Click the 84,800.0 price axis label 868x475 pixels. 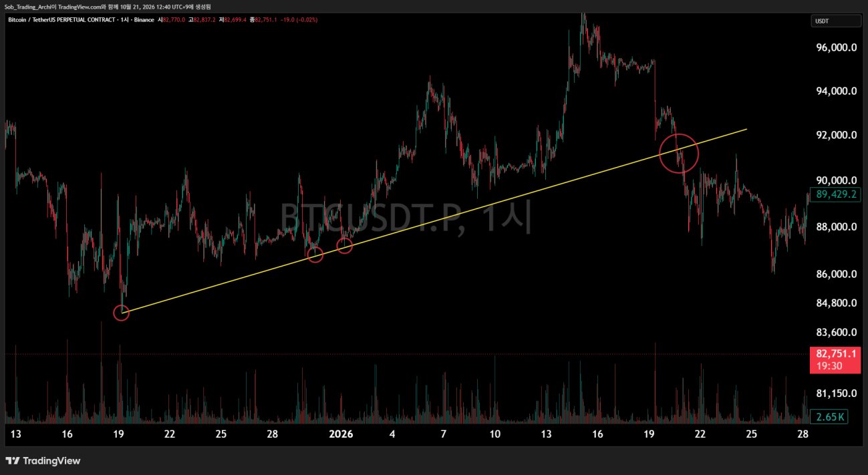click(835, 303)
